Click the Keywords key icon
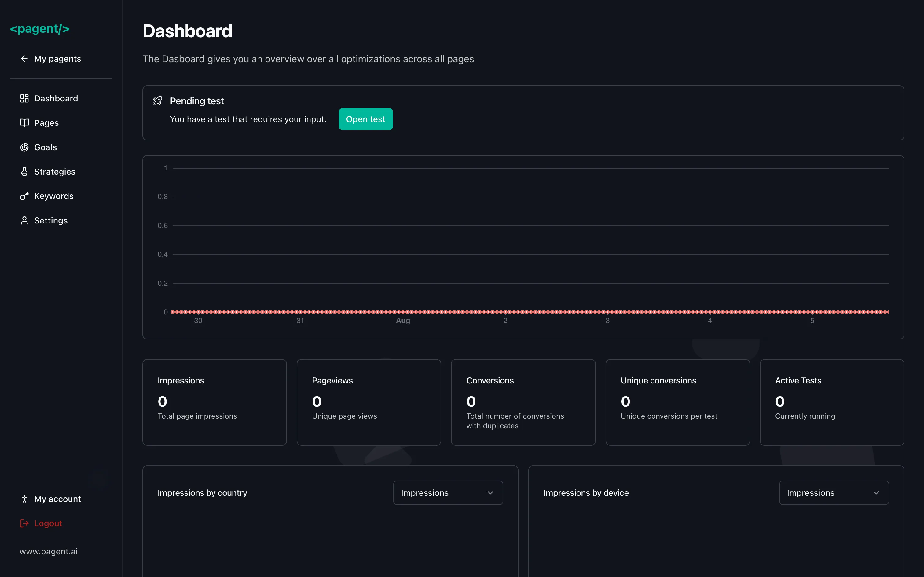The height and width of the screenshot is (577, 924). click(24, 196)
